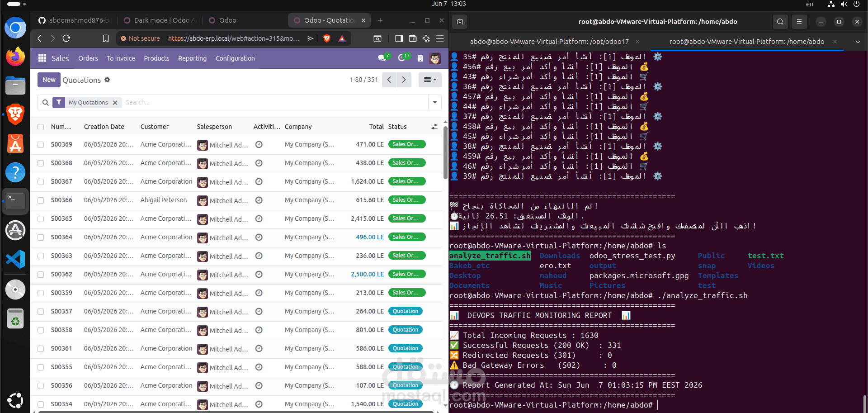Go to next page of quotations
Image resolution: width=868 pixels, height=413 pixels.
tap(404, 80)
